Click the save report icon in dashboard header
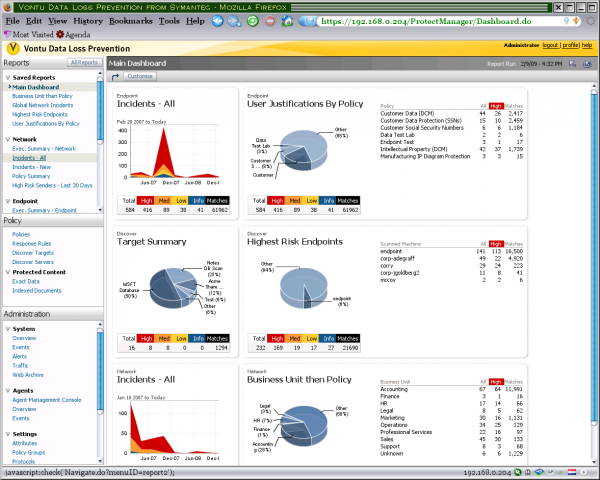Viewport: 600px width, 480px height. tap(587, 64)
